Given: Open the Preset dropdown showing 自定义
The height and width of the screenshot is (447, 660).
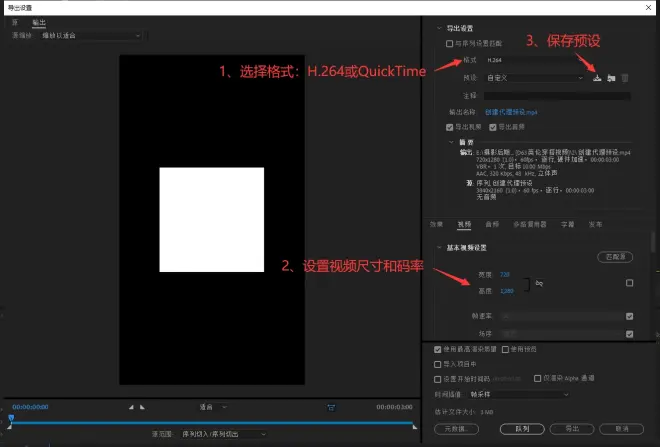Looking at the screenshot, I should click(535, 78).
